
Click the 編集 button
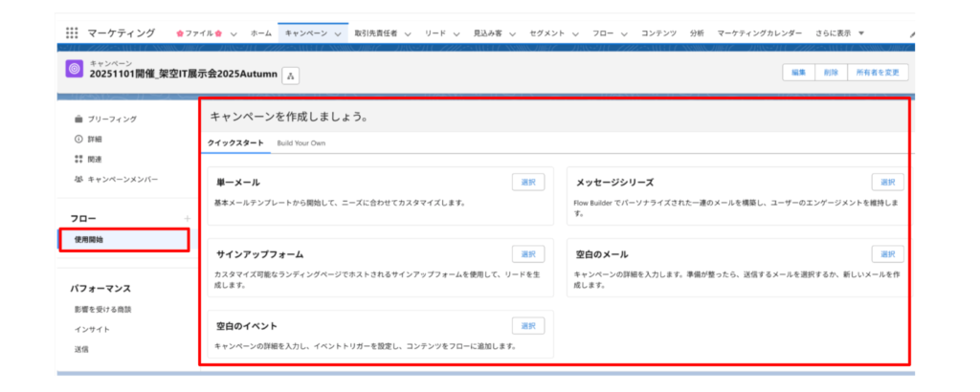799,73
